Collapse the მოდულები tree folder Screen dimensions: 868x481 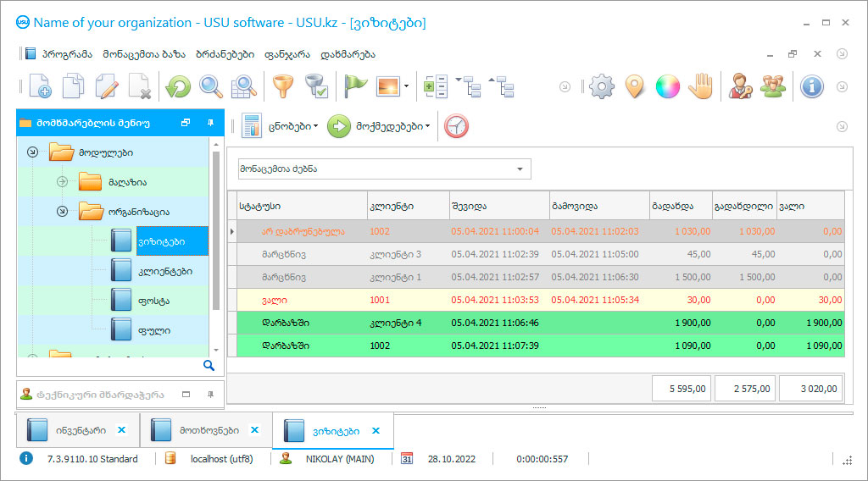tap(33, 152)
